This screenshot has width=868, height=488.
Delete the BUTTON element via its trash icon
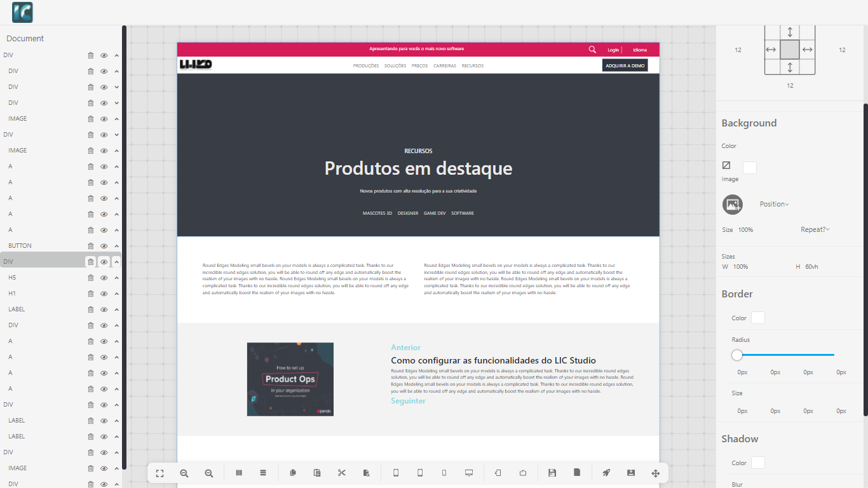91,246
